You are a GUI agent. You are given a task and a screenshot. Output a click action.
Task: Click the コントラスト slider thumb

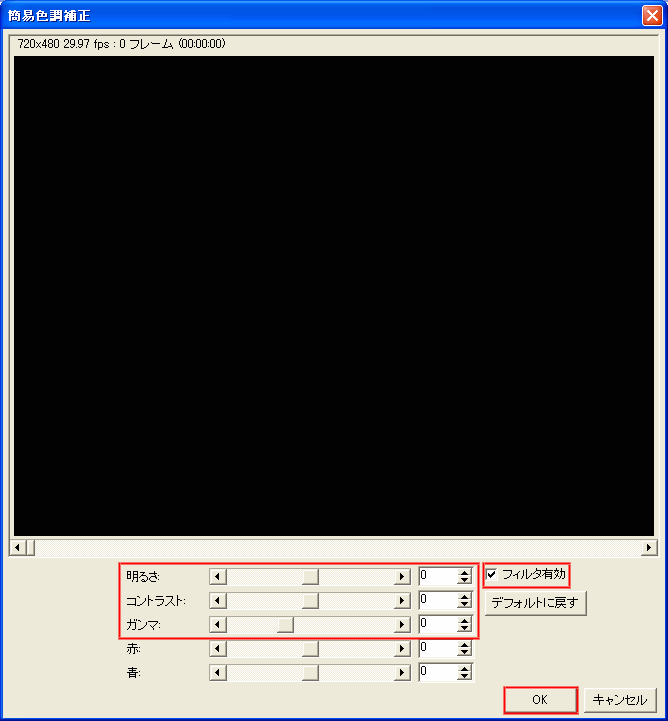tap(310, 601)
